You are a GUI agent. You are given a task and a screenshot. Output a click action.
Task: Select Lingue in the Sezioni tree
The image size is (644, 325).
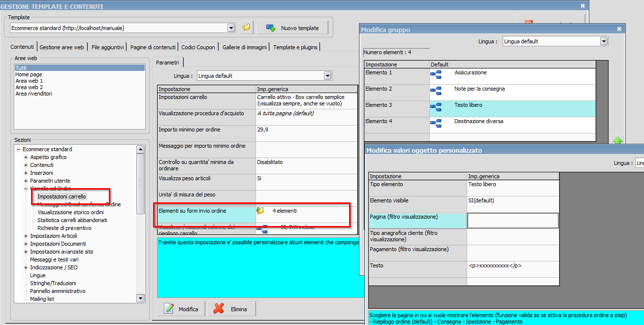click(37, 275)
